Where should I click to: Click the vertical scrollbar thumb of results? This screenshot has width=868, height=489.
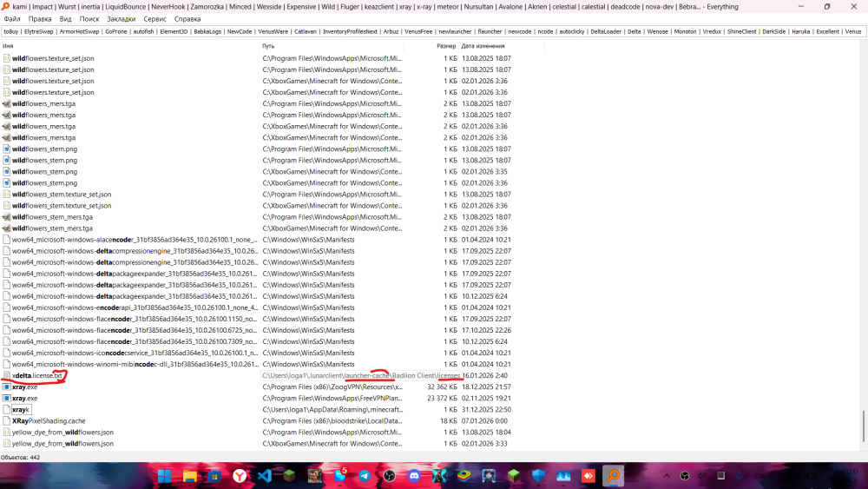864,426
